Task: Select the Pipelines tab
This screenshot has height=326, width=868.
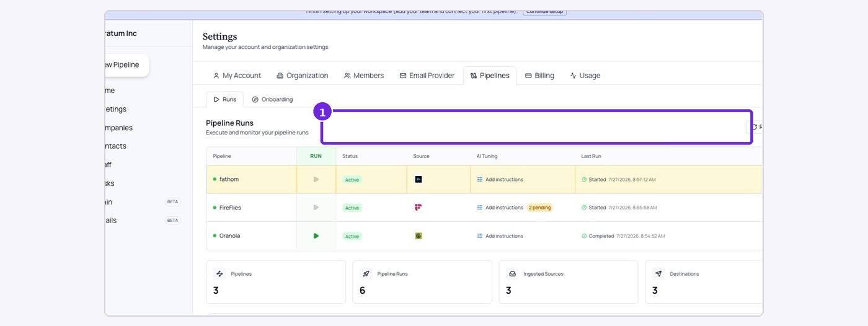Action: pos(490,76)
